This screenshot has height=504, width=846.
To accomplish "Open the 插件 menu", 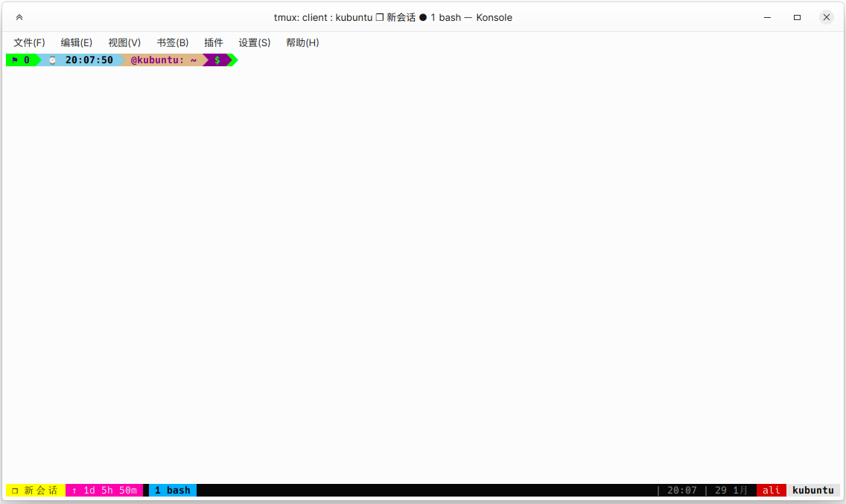I will (214, 42).
